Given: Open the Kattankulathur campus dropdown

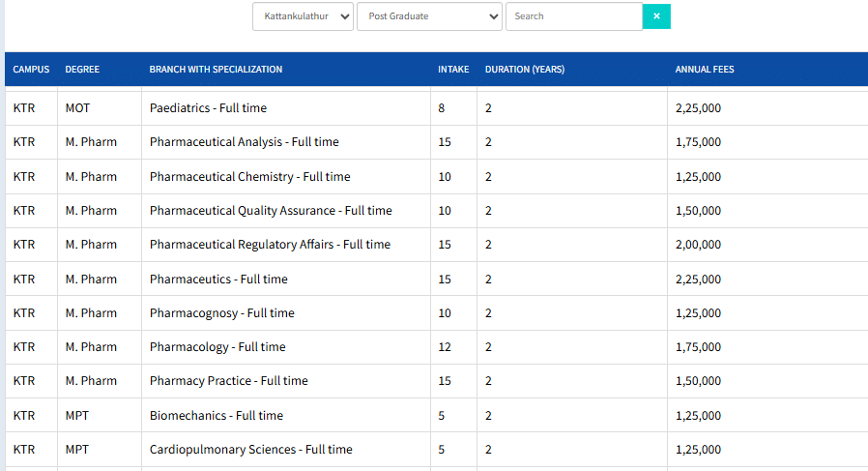Looking at the screenshot, I should point(303,16).
